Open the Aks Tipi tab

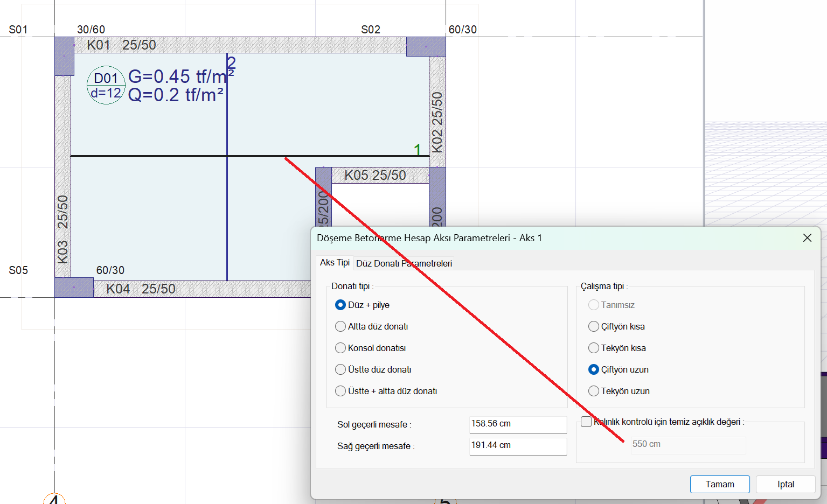coord(335,262)
